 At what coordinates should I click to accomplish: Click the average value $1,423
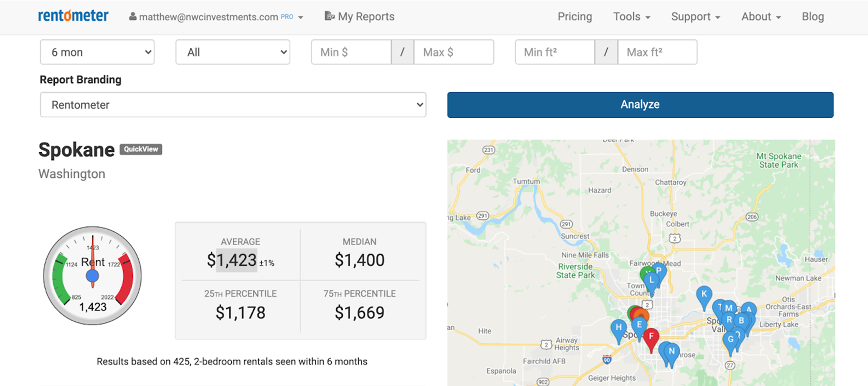tap(232, 260)
